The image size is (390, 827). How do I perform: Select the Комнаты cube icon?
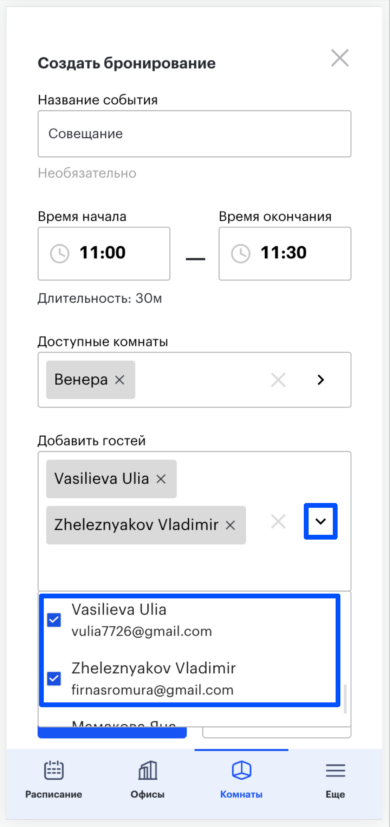point(241,771)
